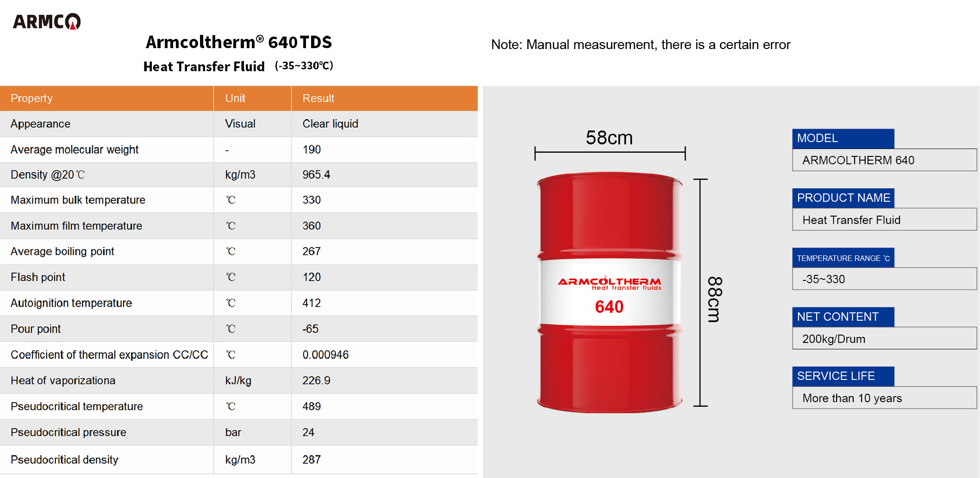This screenshot has width=980, height=478.
Task: Click the 88cm height dimension label
Action: click(x=715, y=299)
